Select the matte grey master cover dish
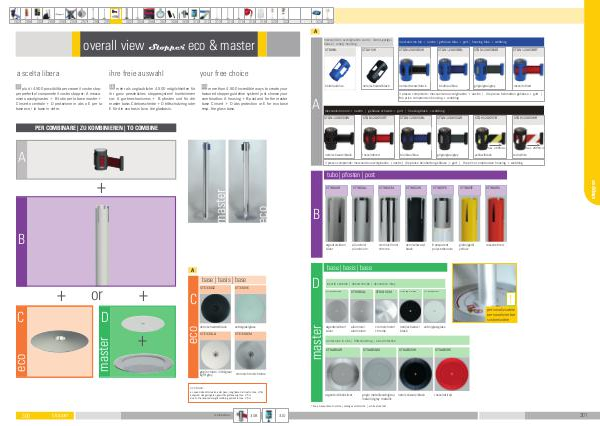Viewport: 600px width, 426px height. (379, 374)
